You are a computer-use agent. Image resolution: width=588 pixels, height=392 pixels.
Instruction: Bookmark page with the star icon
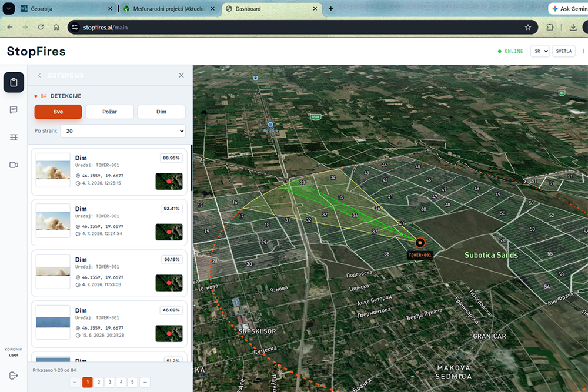528,28
